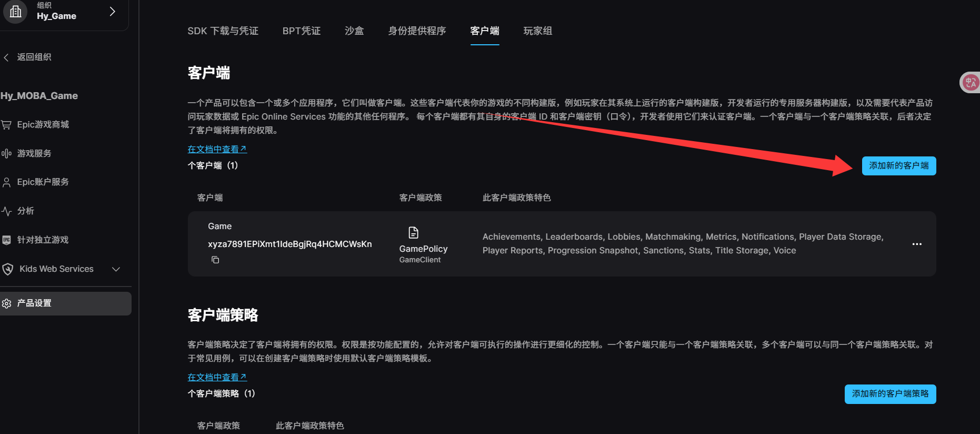The height and width of the screenshot is (434, 980).
Task: Expand the Kids Web Services dropdown arrow
Action: pos(116,269)
